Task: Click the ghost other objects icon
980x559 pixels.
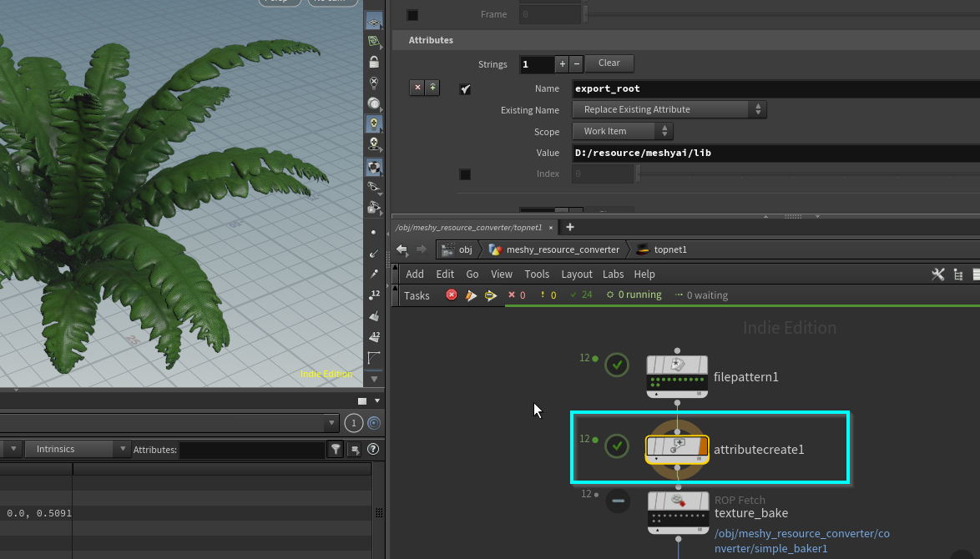Action: (374, 207)
